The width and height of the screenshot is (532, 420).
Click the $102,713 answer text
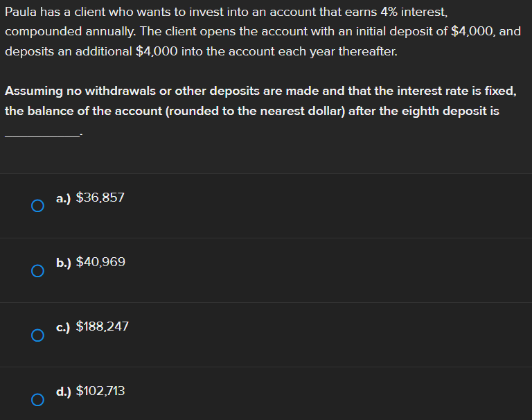(x=100, y=391)
